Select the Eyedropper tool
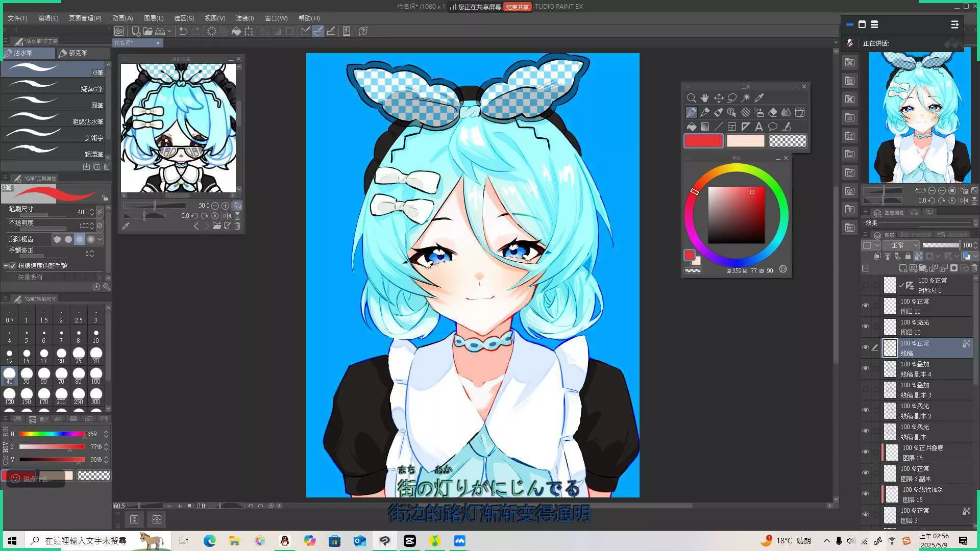The width and height of the screenshot is (980, 551). tap(759, 98)
